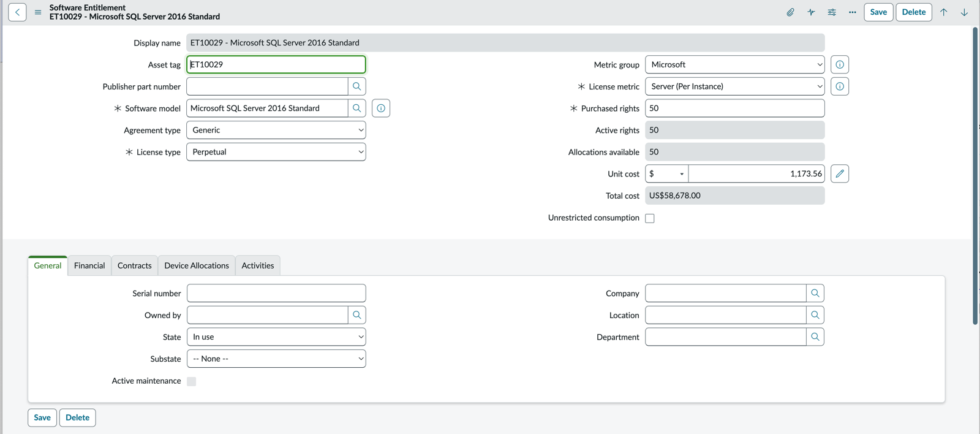Go to previous record with up arrow

pos(944,12)
